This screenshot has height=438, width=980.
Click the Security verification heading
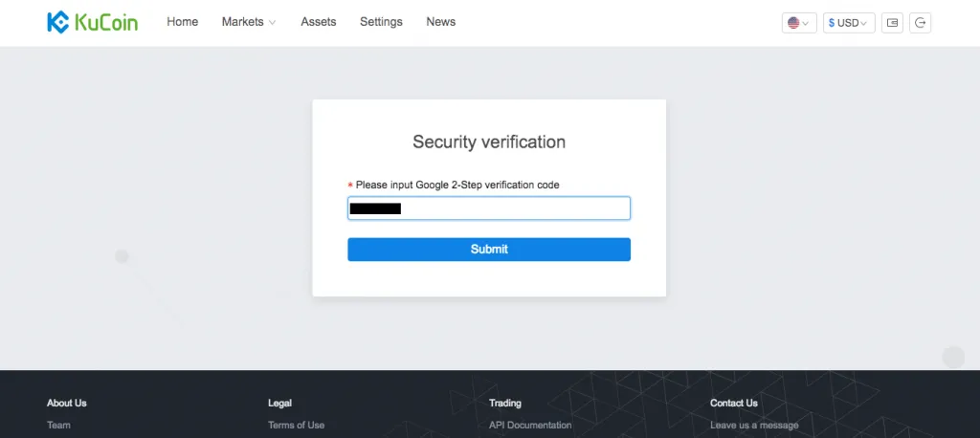tap(488, 142)
